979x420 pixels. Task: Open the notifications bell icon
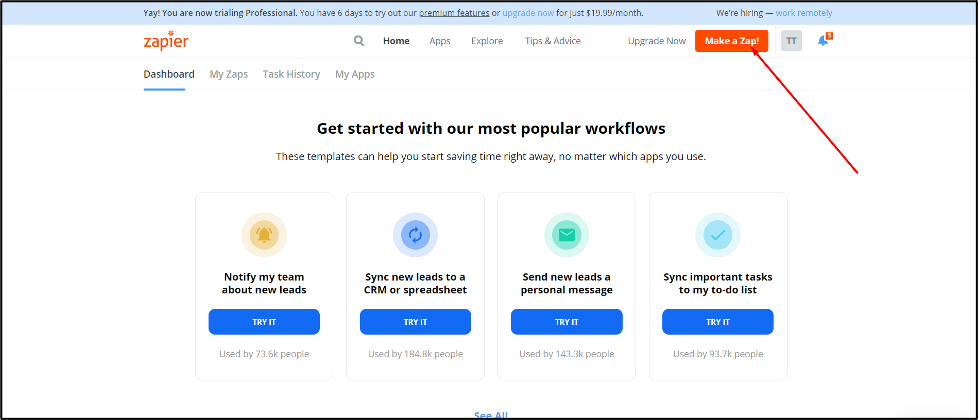coord(824,41)
